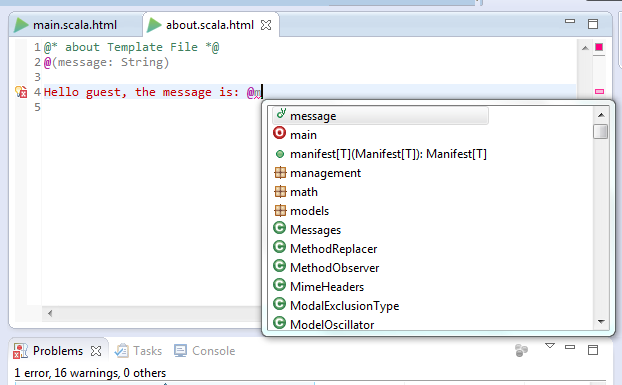Click completion list scroll-down arrow

(x=601, y=322)
